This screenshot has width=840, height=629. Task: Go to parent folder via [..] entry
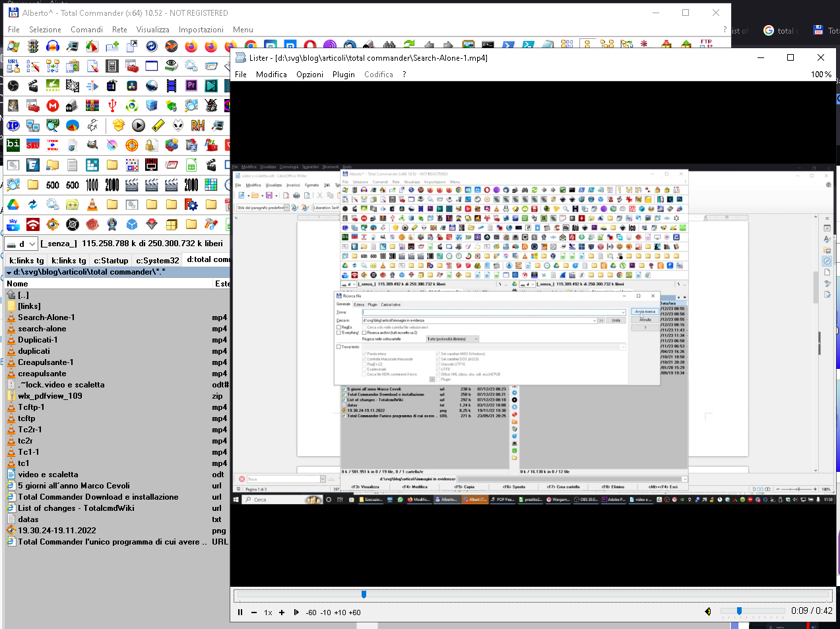point(117,295)
